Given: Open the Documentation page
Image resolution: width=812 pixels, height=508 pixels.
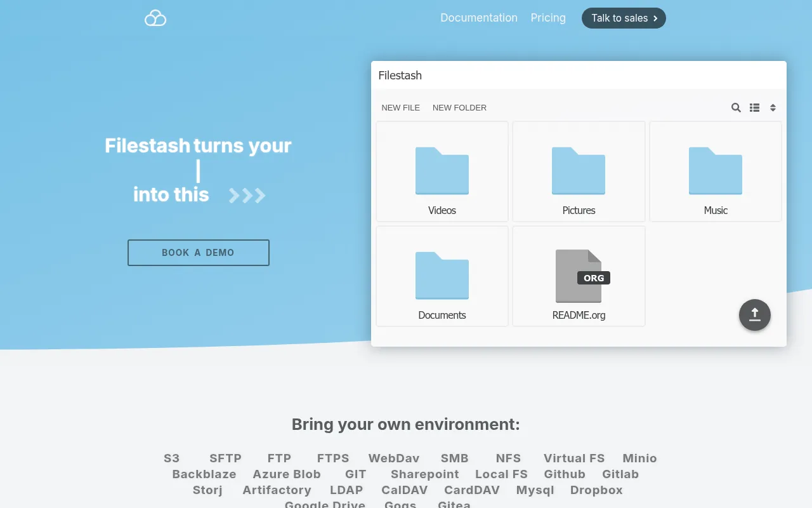Looking at the screenshot, I should [x=479, y=18].
